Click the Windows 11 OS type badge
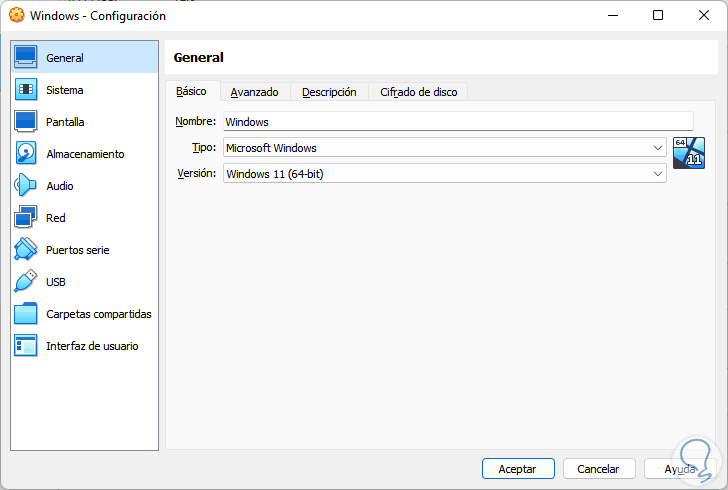Image resolution: width=728 pixels, height=490 pixels. coord(689,153)
